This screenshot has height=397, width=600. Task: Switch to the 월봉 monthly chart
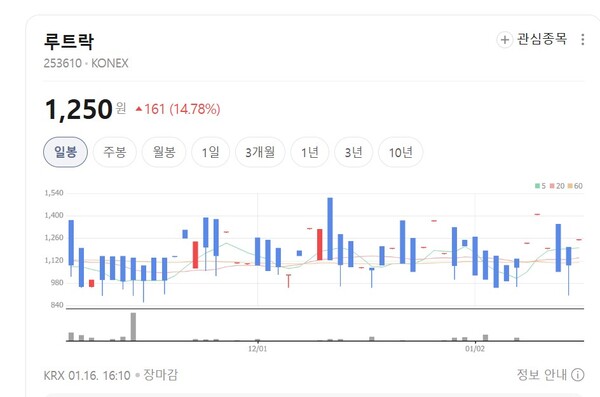point(164,152)
